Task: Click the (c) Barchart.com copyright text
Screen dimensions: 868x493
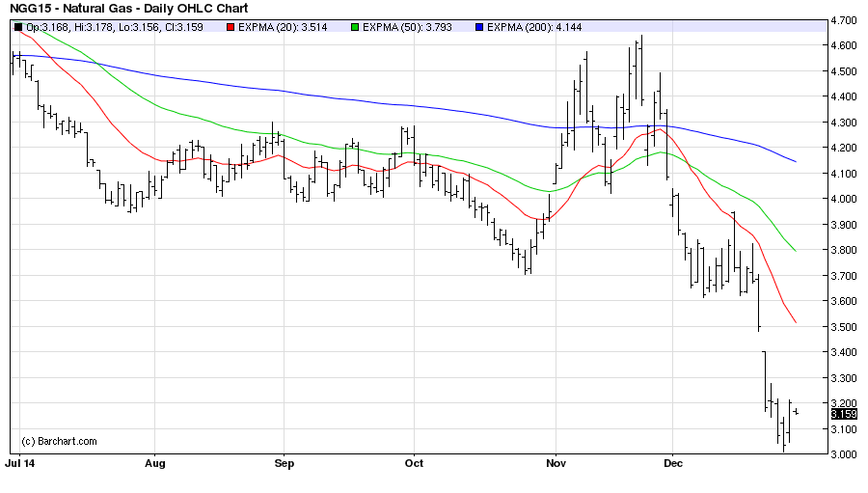Action: [59, 441]
